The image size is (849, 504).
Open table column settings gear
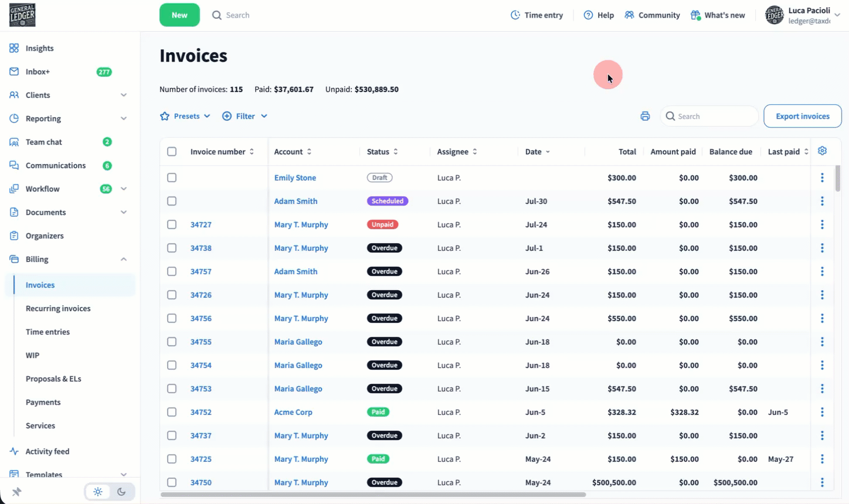pyautogui.click(x=822, y=151)
